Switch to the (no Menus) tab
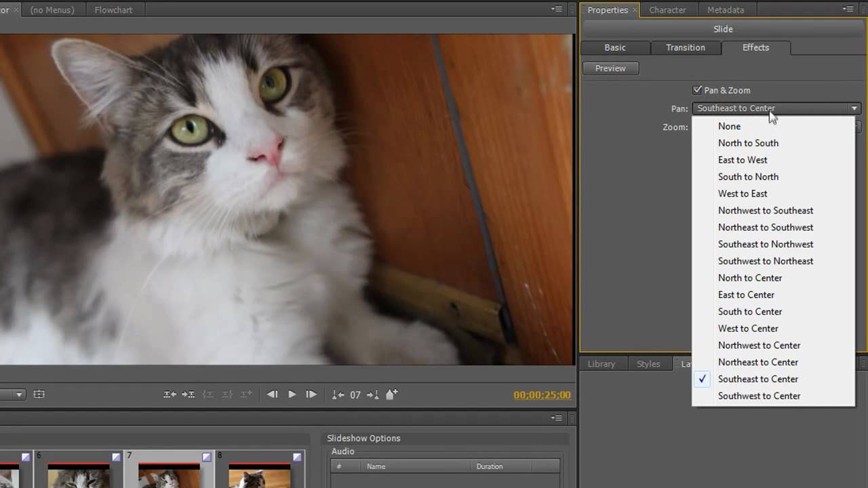868x488 pixels. (x=52, y=10)
